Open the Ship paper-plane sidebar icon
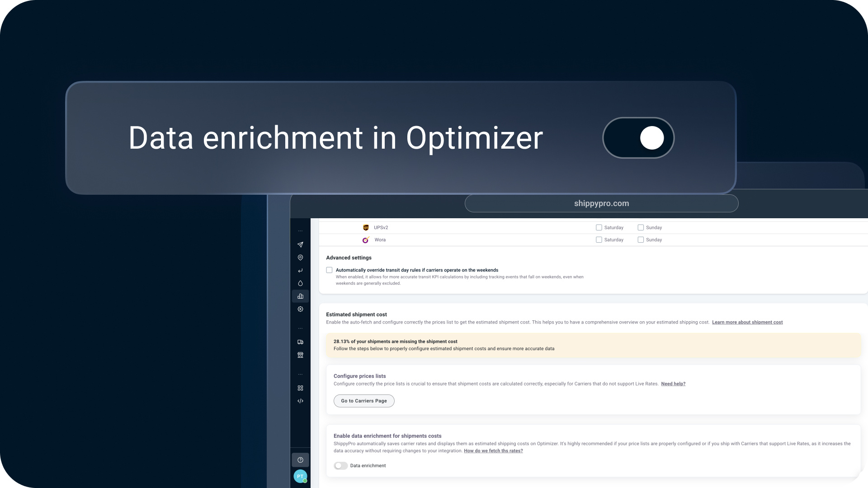Screen dimensions: 868x488 300,244
